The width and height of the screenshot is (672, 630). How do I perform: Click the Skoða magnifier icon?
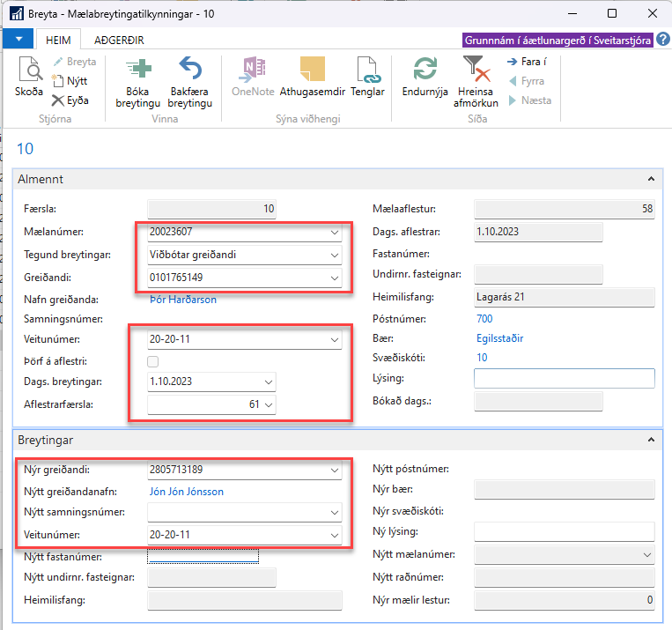[x=29, y=70]
